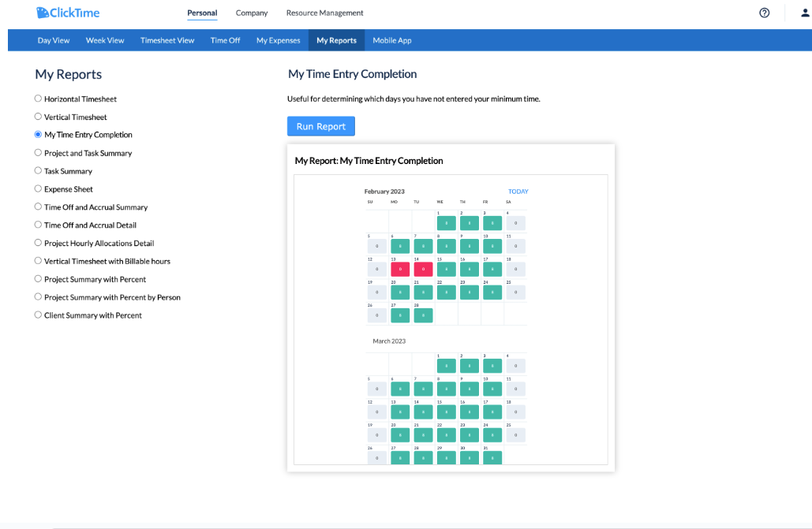Viewport: 812px width, 529px height.
Task: Click the Run Report button
Action: point(320,125)
